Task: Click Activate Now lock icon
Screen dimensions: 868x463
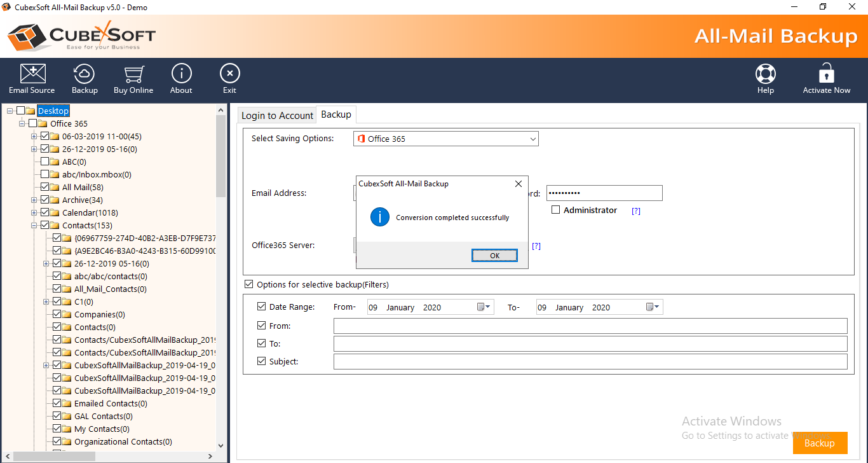Action: click(826, 79)
